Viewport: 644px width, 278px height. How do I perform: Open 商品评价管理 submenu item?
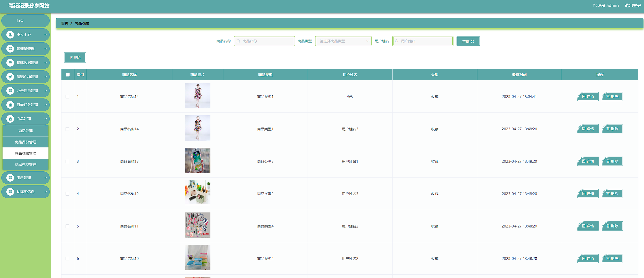(x=26, y=142)
